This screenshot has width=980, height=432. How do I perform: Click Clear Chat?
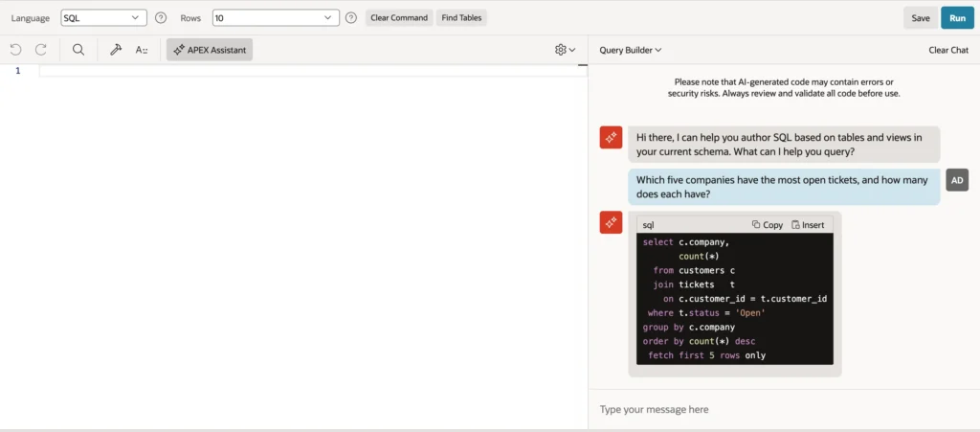(x=948, y=50)
